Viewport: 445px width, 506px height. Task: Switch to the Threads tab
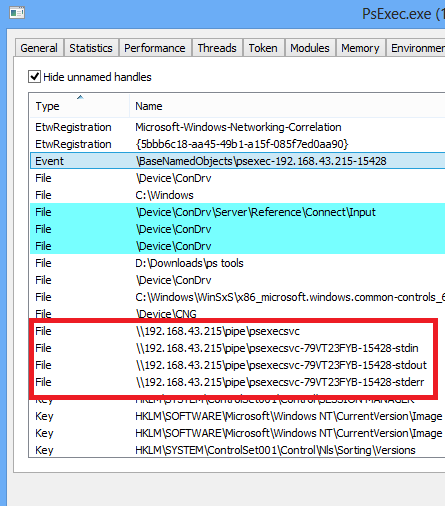coord(217,48)
